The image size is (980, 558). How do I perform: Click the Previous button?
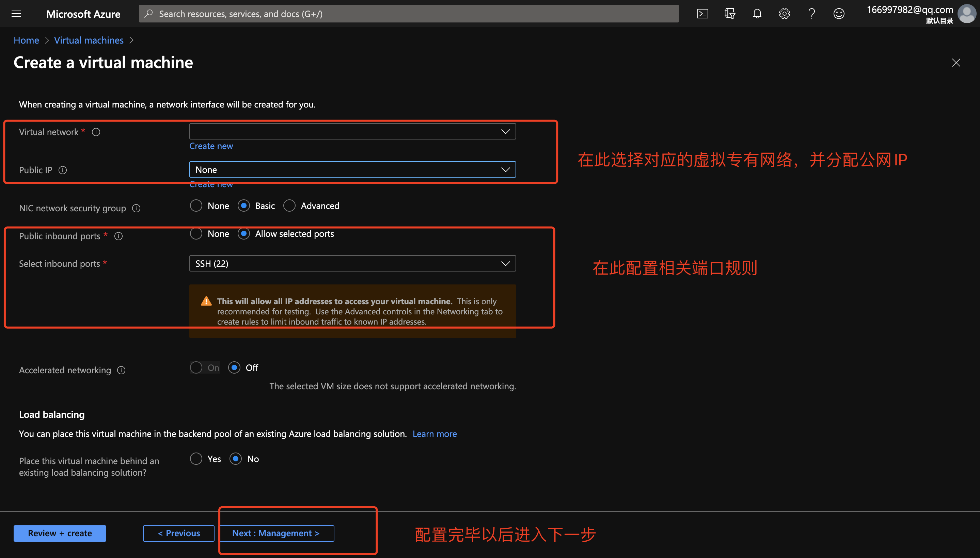[179, 534]
